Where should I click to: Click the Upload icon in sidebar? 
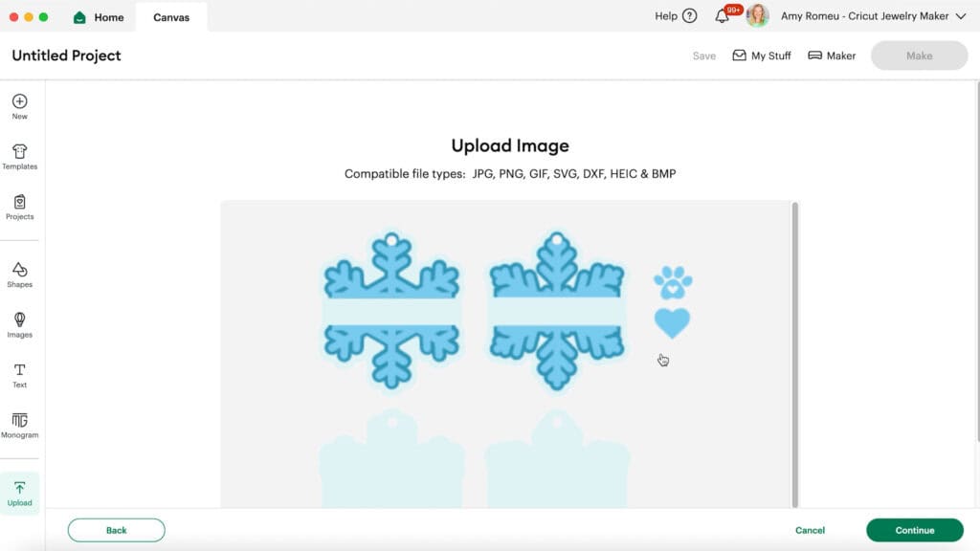click(19, 494)
